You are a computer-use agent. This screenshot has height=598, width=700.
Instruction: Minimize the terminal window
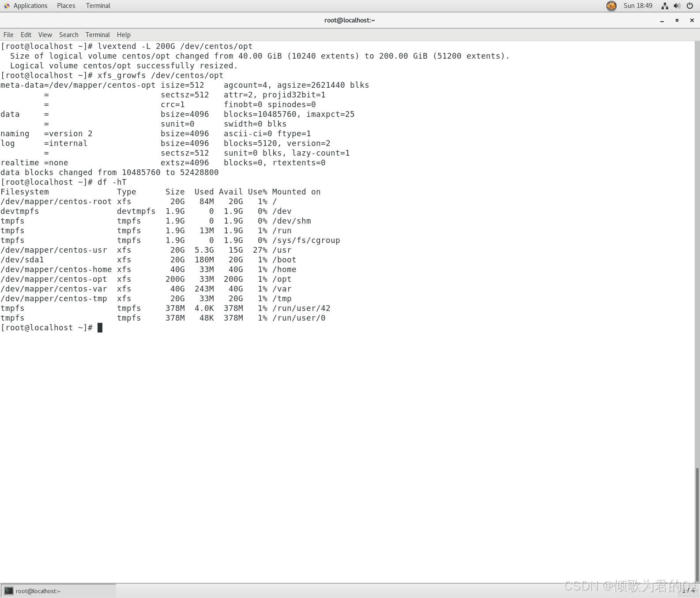pyautogui.click(x=662, y=20)
